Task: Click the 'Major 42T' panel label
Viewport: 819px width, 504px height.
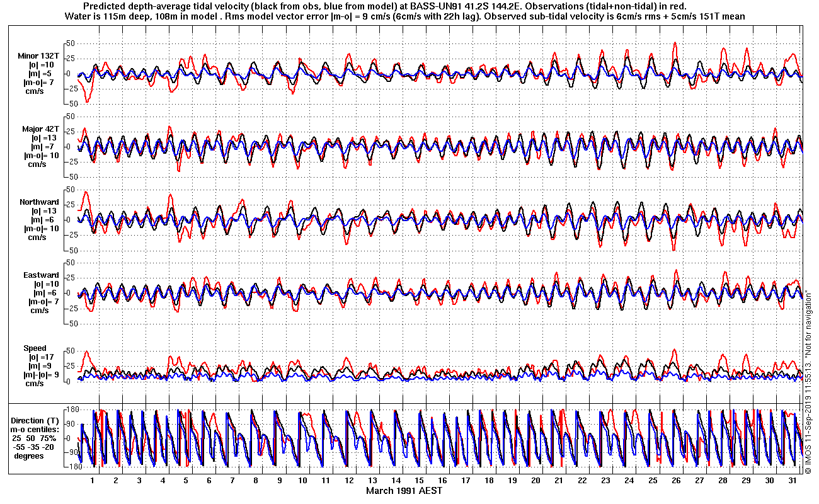Action: (x=40, y=129)
